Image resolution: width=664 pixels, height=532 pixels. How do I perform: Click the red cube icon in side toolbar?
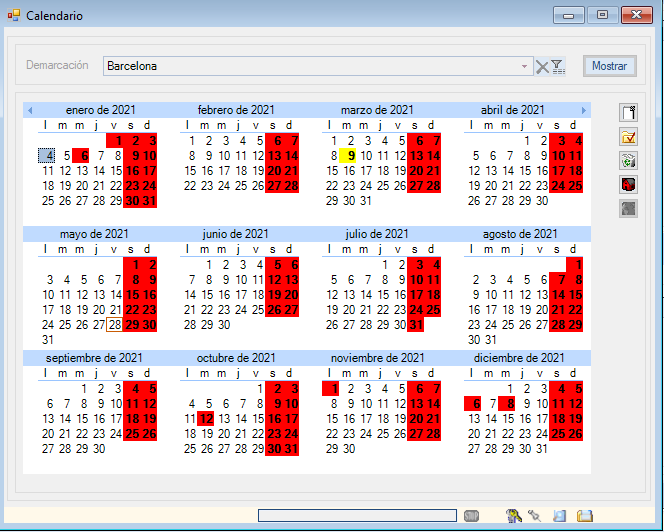tap(629, 185)
